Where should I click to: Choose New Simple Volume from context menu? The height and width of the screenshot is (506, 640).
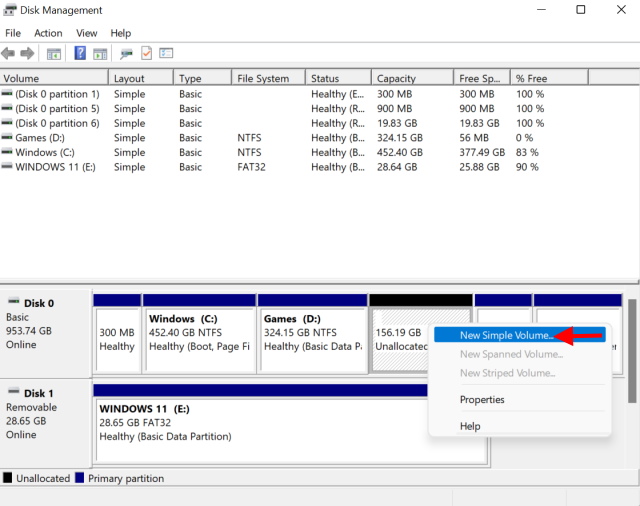[520, 335]
